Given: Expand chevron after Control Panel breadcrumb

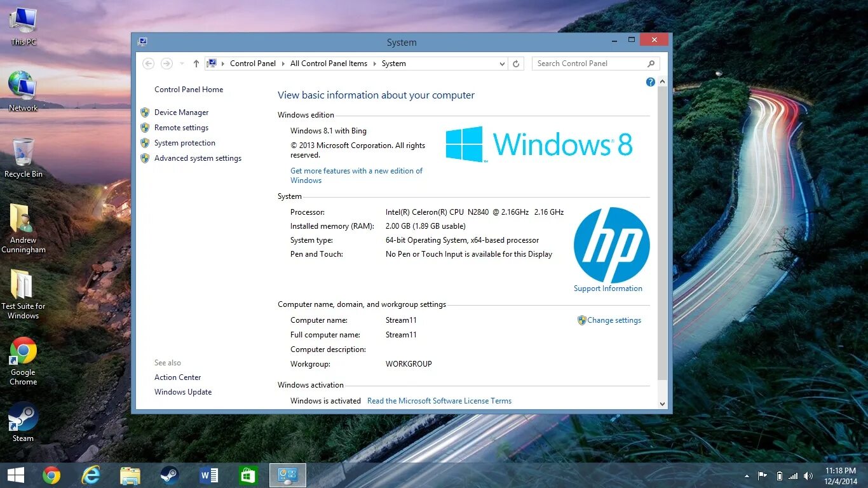Looking at the screenshot, I should [x=283, y=64].
